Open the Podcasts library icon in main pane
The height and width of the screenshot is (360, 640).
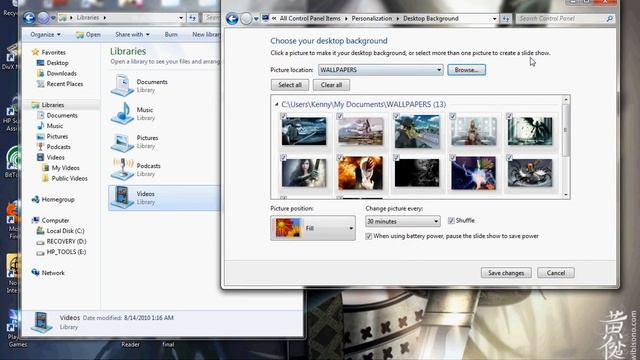click(122, 169)
